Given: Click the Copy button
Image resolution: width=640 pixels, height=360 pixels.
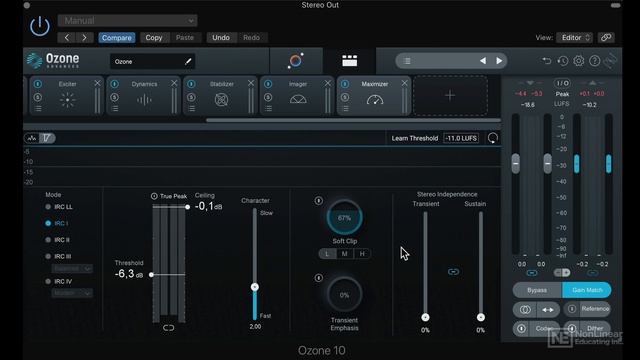Looking at the screenshot, I should pos(154,38).
